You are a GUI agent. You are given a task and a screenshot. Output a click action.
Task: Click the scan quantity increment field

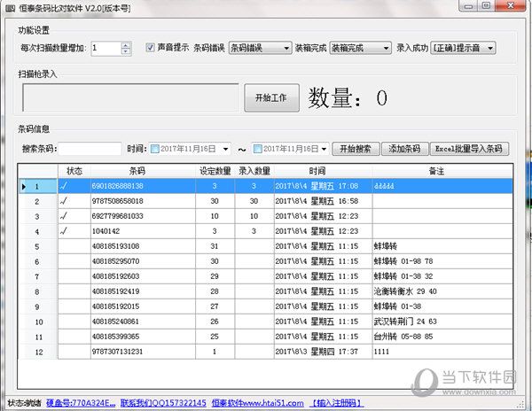(106, 48)
